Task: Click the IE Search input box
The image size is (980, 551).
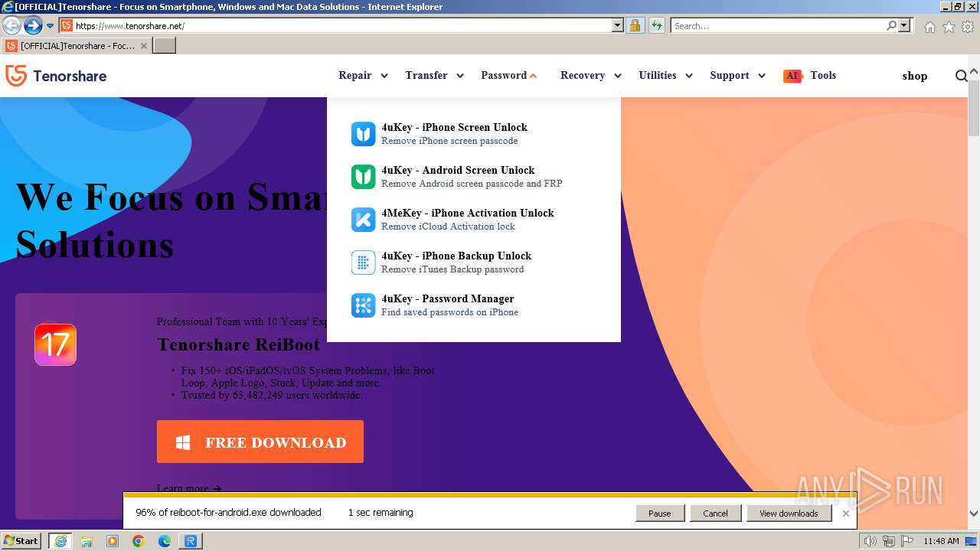Action: coord(778,25)
